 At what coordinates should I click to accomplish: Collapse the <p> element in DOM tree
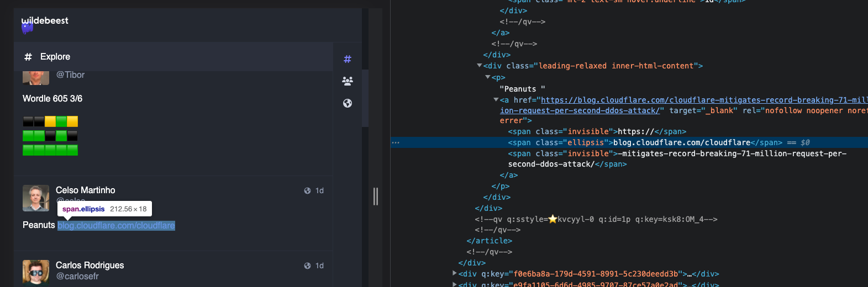pos(488,77)
